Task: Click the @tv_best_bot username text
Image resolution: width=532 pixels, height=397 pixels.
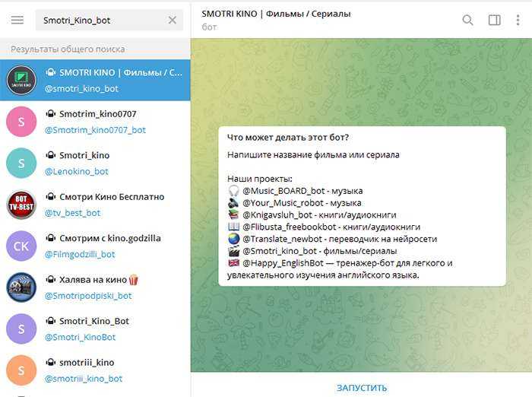Action: (x=72, y=213)
